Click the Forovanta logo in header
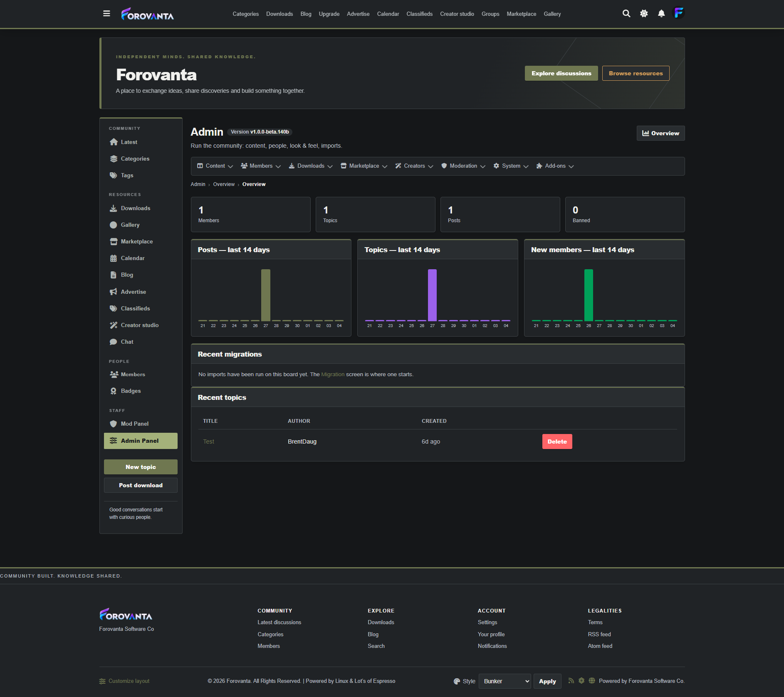 [147, 14]
